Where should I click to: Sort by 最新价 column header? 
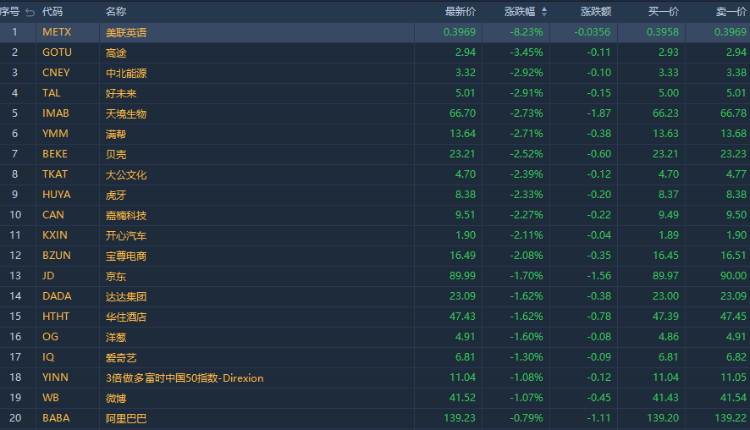460,12
